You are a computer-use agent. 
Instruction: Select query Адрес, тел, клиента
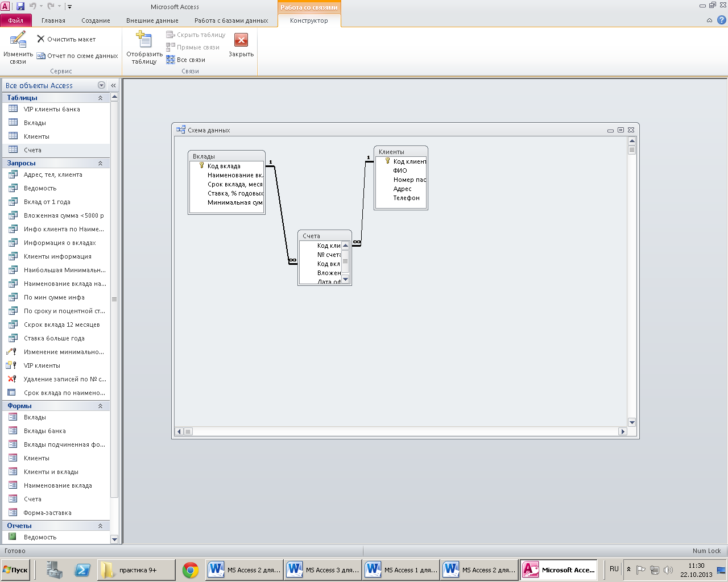56,174
